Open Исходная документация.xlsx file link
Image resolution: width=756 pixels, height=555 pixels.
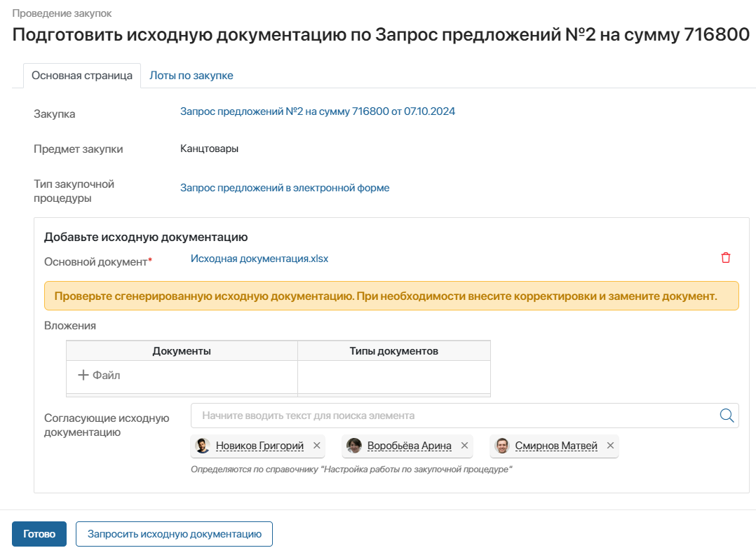[259, 259]
